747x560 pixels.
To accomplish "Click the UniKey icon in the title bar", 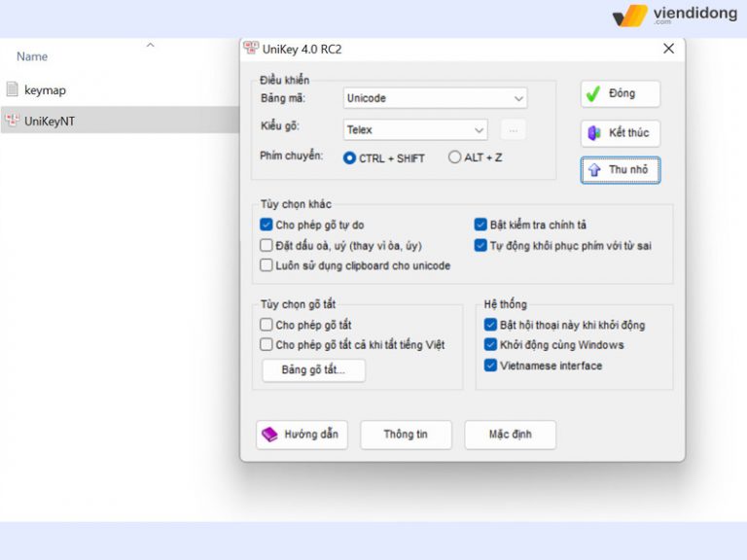I will 251,48.
